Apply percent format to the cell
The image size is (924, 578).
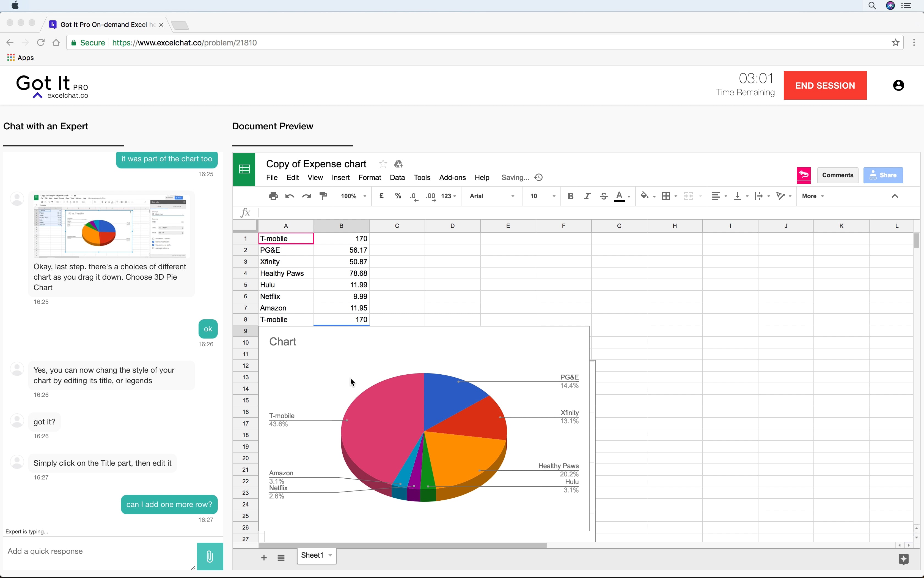[x=398, y=196]
